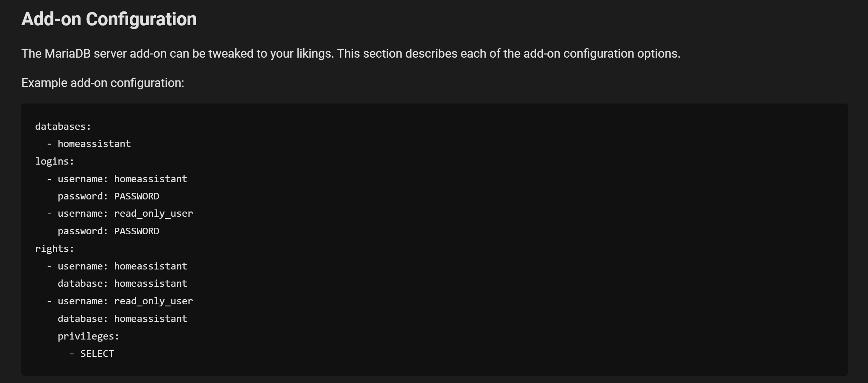Screen dimensions: 868x383
Task: Click the 'privileges:' key
Action: 88,336
